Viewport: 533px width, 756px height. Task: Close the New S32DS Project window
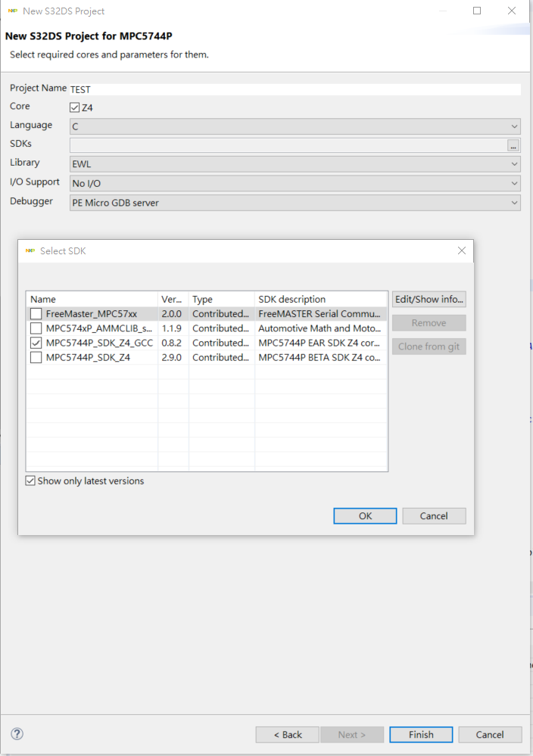(512, 11)
